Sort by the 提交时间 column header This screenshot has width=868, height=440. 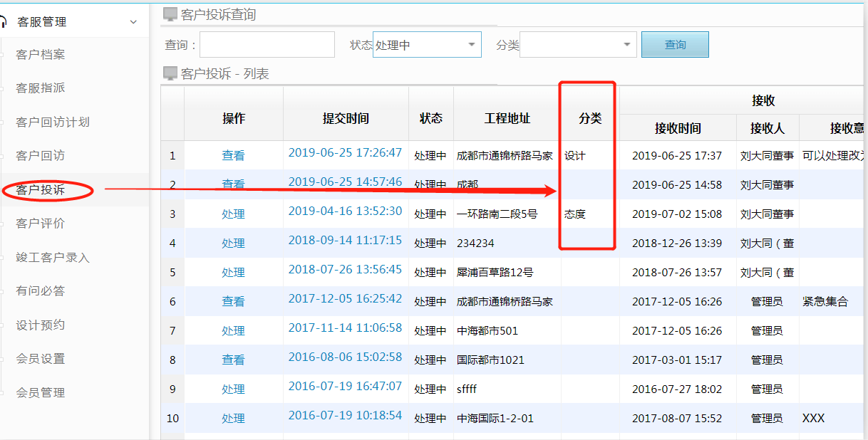(x=346, y=119)
